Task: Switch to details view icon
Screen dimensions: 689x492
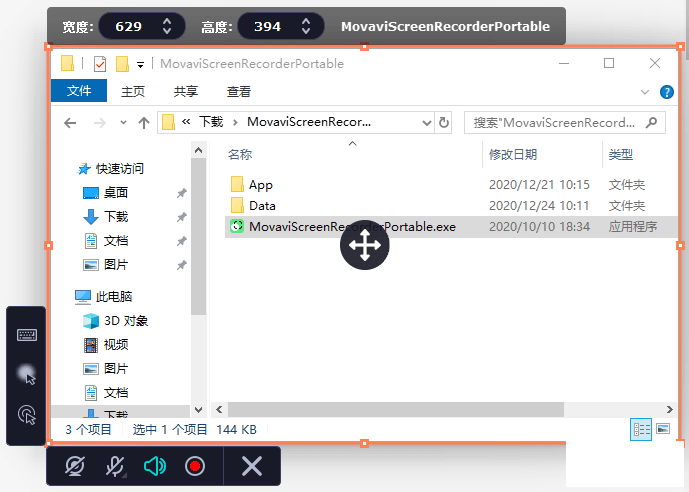Action: tap(641, 429)
